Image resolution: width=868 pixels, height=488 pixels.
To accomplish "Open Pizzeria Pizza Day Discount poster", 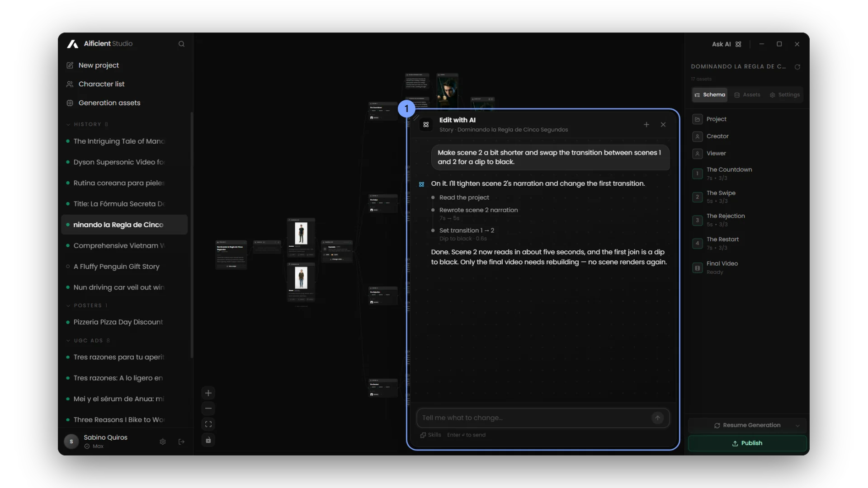I will pyautogui.click(x=124, y=322).
